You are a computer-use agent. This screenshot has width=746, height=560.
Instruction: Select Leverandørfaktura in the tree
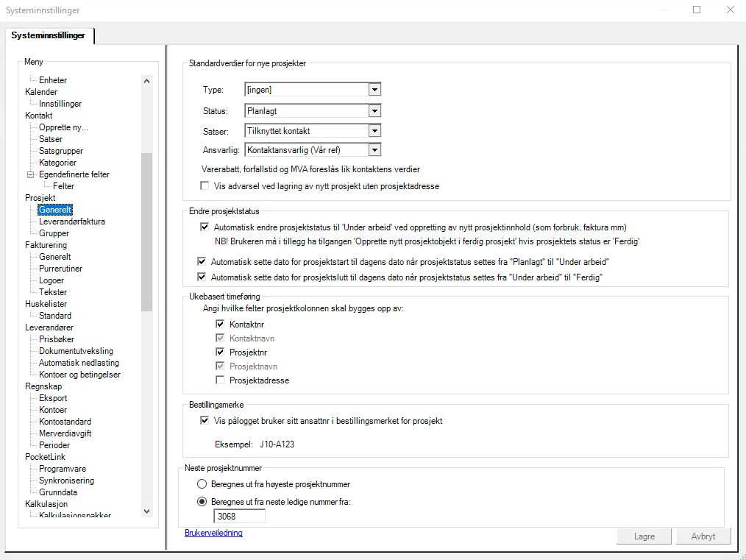pyautogui.click(x=72, y=221)
